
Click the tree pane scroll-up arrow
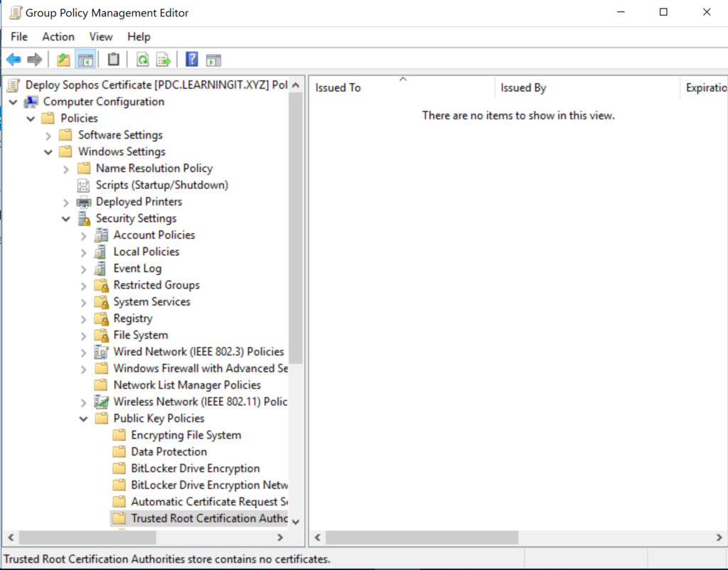[x=296, y=85]
